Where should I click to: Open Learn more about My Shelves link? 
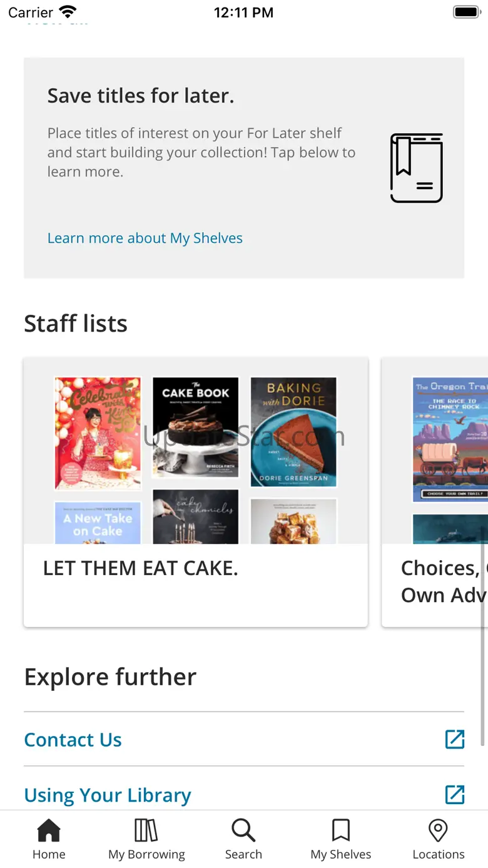(145, 238)
